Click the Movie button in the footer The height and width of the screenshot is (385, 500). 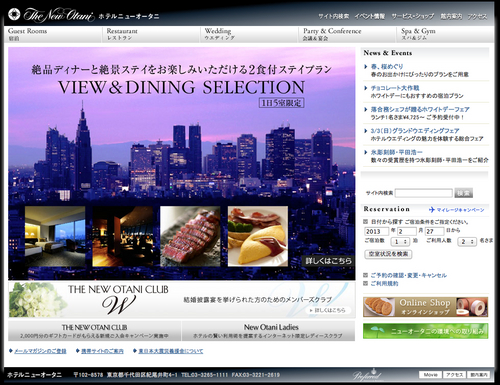pyautogui.click(x=430, y=375)
